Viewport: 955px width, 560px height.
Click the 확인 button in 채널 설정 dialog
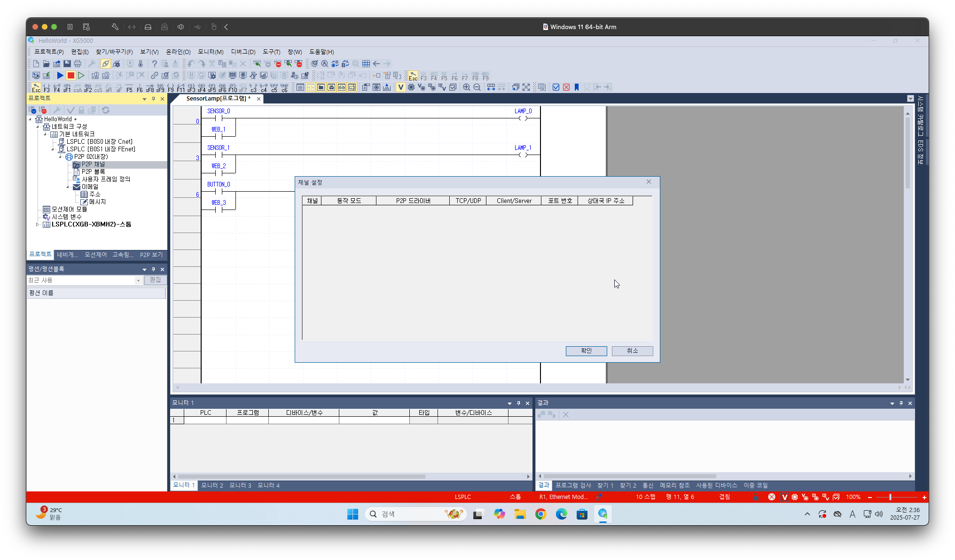coord(586,351)
